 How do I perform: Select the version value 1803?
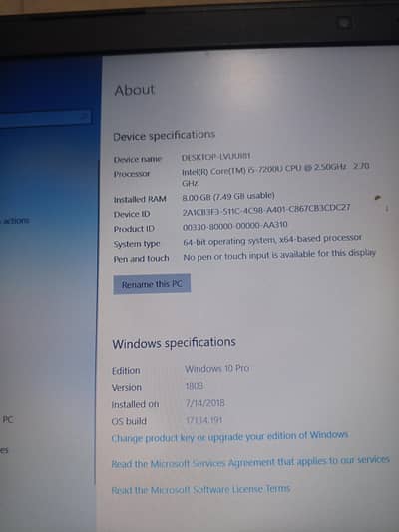coord(195,386)
